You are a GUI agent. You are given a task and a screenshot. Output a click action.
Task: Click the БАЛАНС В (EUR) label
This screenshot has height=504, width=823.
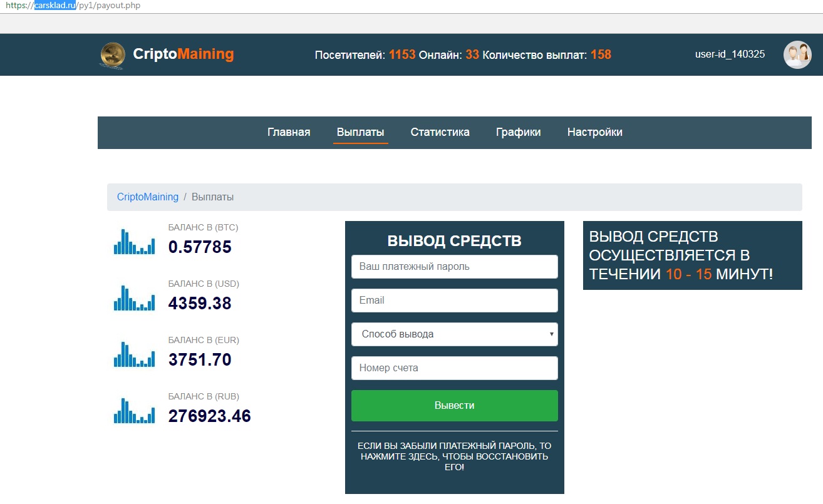204,340
